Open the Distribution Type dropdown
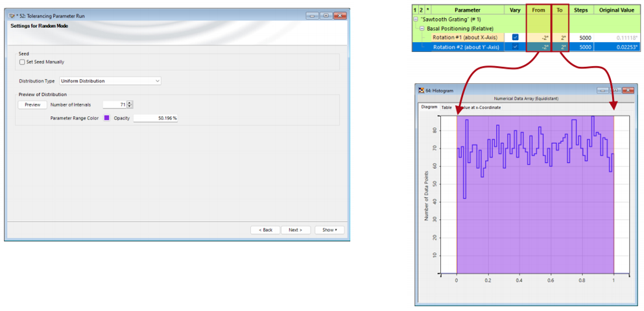 pos(110,81)
